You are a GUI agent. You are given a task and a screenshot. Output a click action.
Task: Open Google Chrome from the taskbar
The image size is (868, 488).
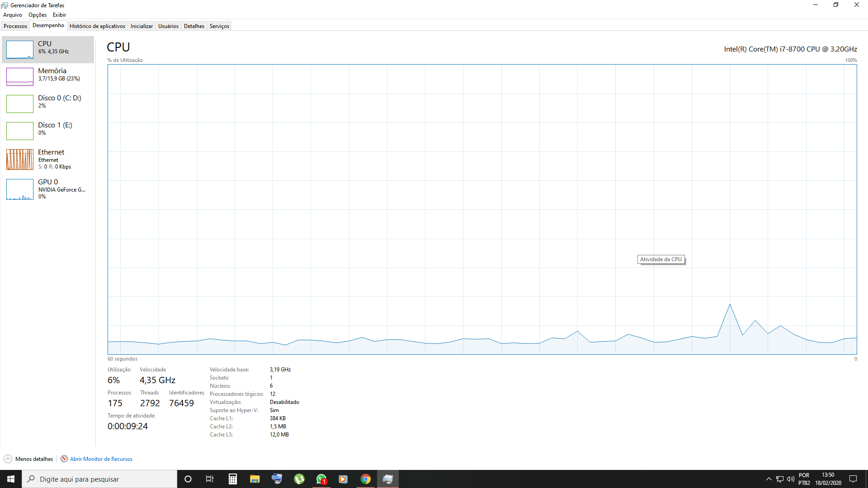click(365, 479)
